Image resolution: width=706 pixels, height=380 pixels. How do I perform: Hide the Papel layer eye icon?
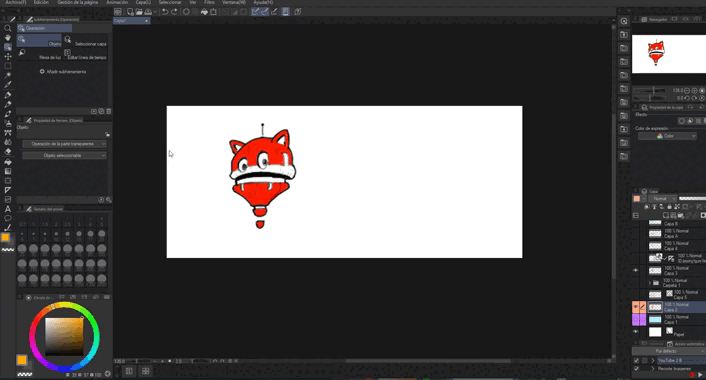[636, 332]
